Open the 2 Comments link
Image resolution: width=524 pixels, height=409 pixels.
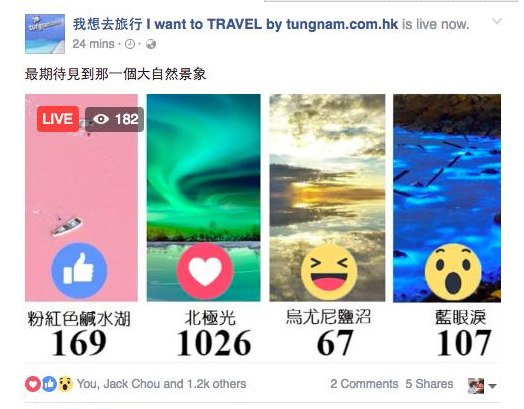tap(364, 384)
